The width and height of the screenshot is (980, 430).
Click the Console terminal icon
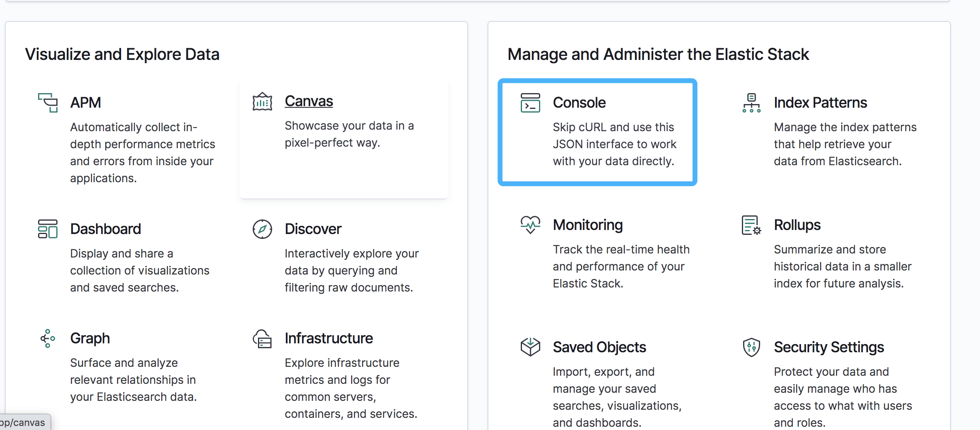[530, 103]
